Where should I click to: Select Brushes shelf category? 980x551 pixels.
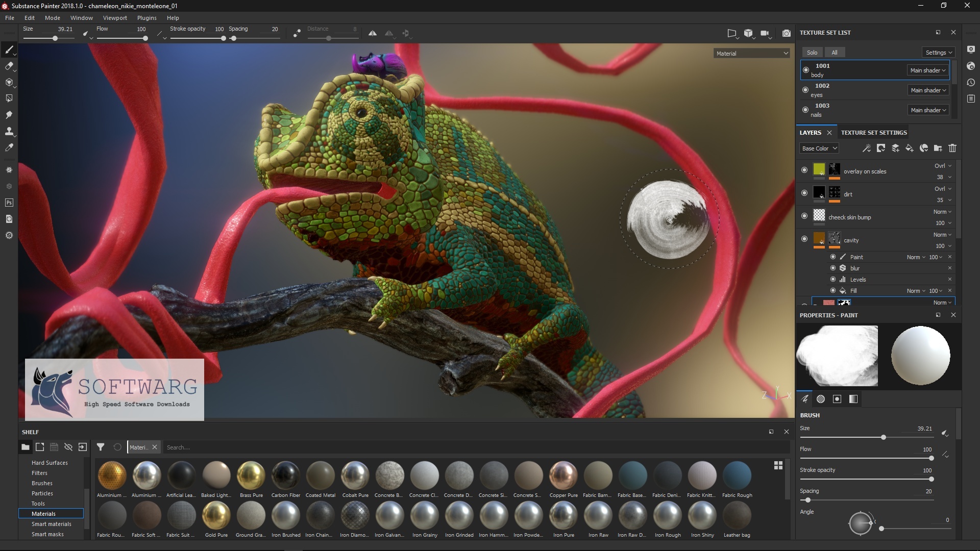point(42,483)
